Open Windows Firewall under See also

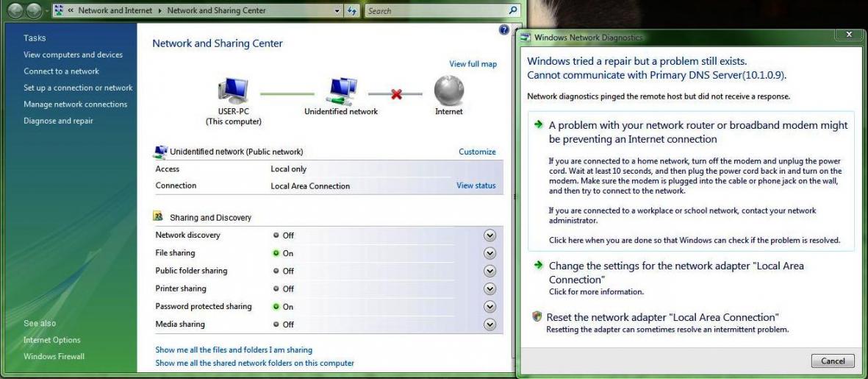(54, 356)
